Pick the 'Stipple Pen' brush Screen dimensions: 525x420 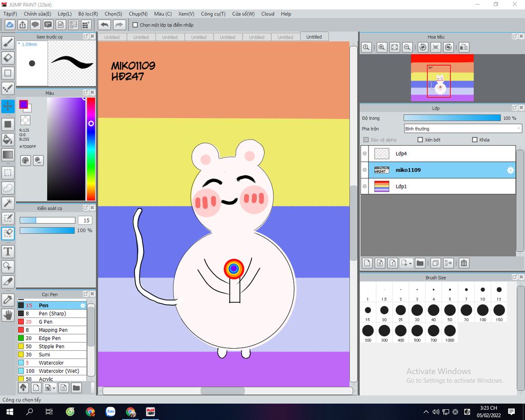coord(52,346)
